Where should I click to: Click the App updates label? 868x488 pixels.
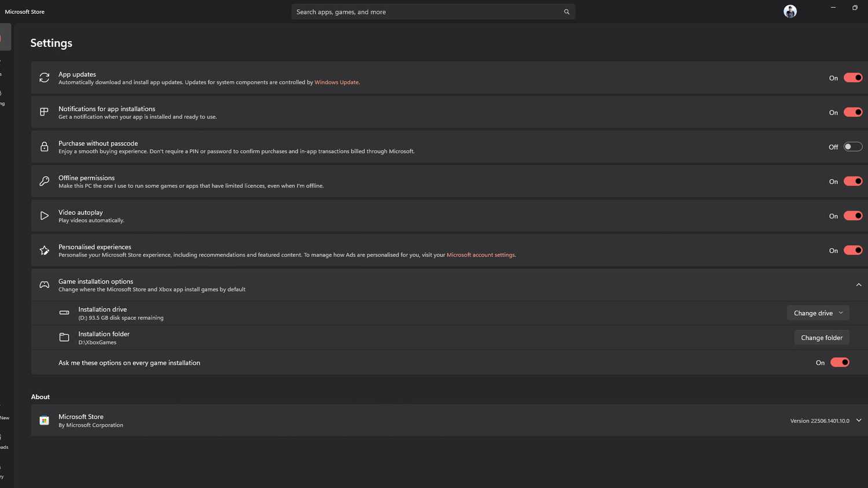(77, 75)
